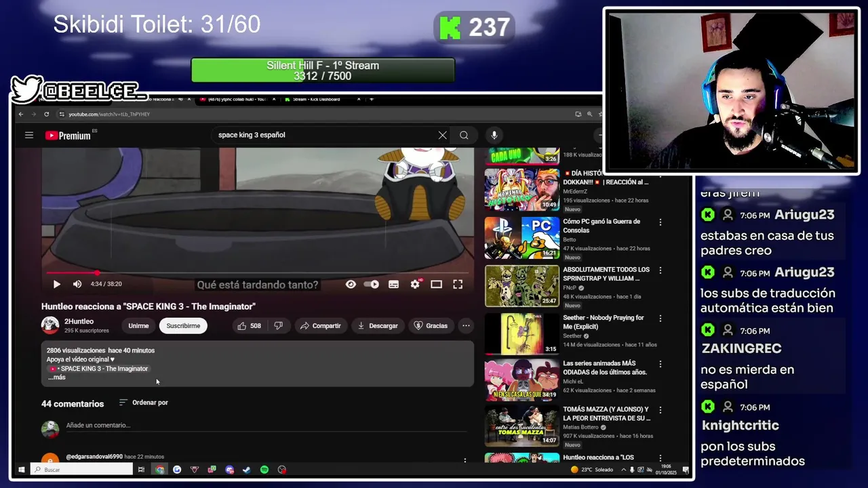Screen dimensions: 868x488
Task: Click the eye icon in player controls
Action: pyautogui.click(x=351, y=285)
